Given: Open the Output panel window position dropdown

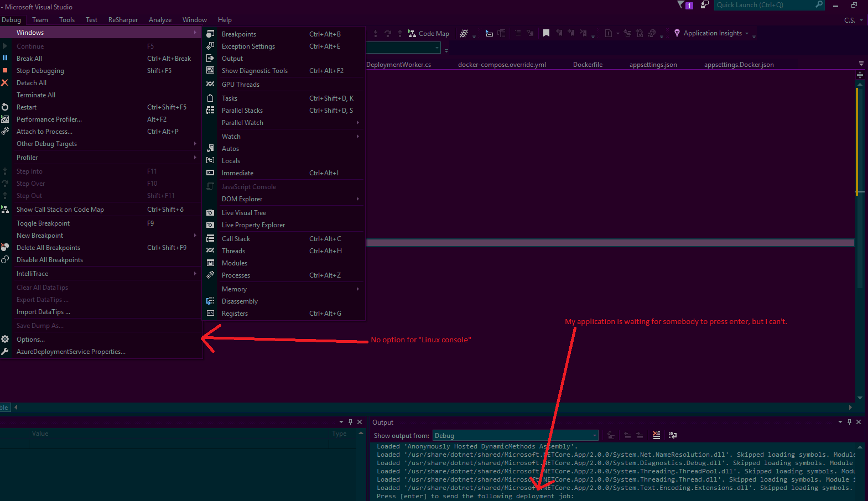Looking at the screenshot, I should click(840, 422).
